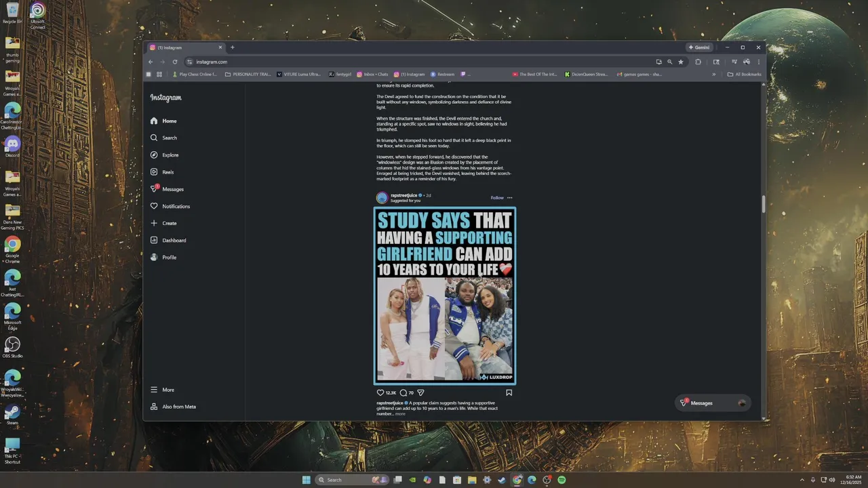Viewport: 868px width, 488px height.
Task: Open the Study Says post image
Action: (445, 296)
